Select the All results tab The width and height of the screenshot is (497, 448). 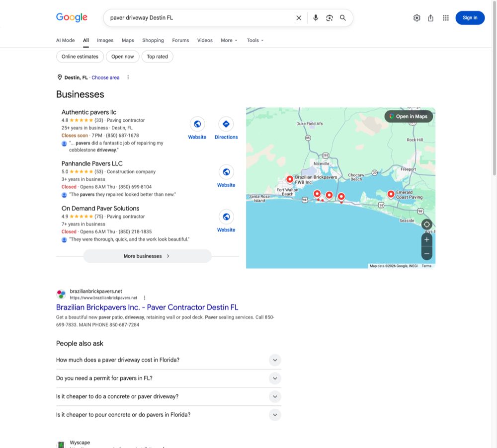tap(86, 41)
